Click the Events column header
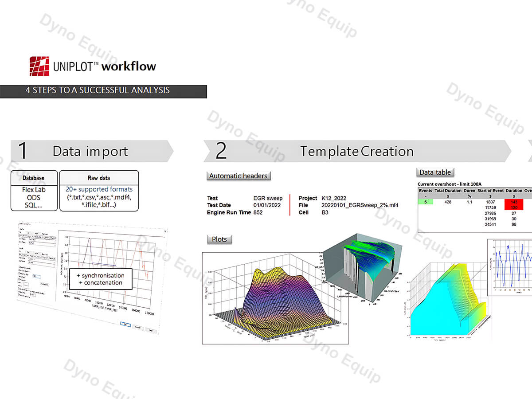The width and height of the screenshot is (532, 399). (426, 191)
